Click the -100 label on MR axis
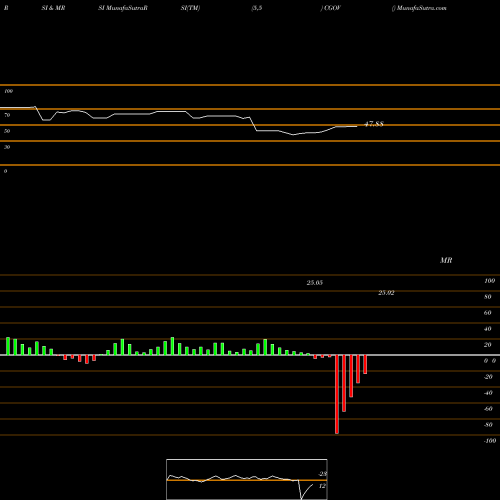Screen dimensions: 500x500 [x=490, y=441]
